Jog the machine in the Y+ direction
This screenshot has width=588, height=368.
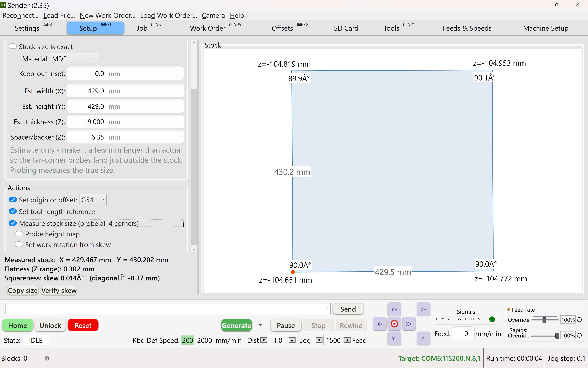[x=394, y=309]
